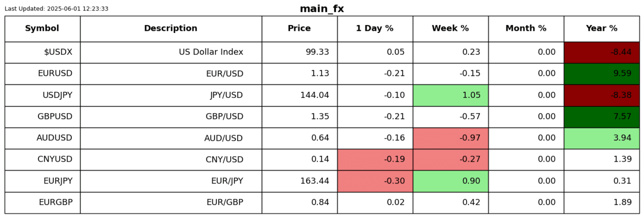644x218 pixels.
Task: Select the dark green 9.59 year cell
Action: click(602, 74)
